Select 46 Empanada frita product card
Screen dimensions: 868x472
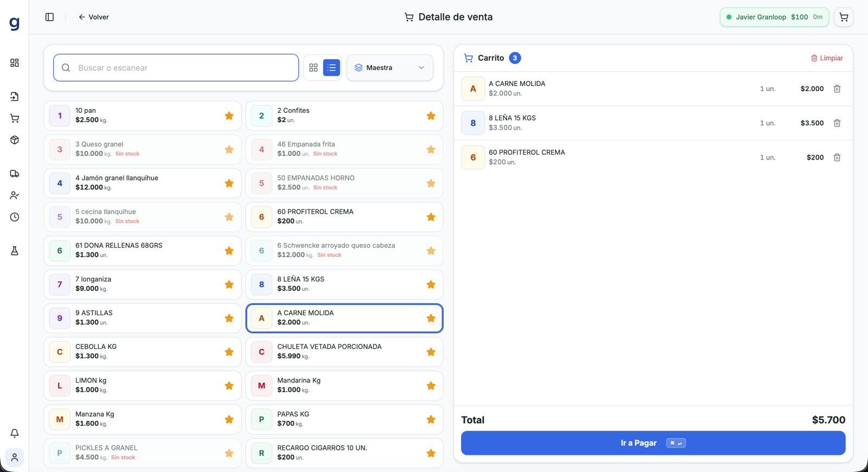tap(344, 149)
